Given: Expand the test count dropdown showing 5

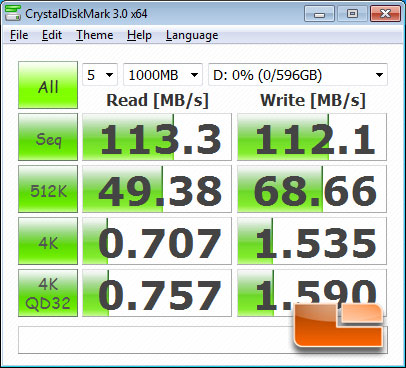Looking at the screenshot, I should point(100,75).
